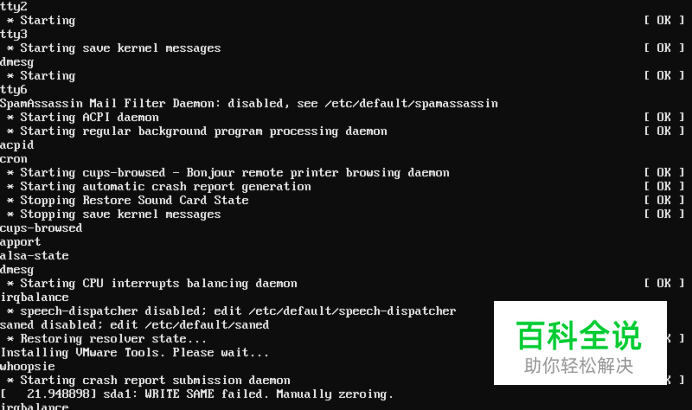The height and width of the screenshot is (410, 692).
Task: Click the 助你轻松解决 caption under logo
Action: [579, 365]
